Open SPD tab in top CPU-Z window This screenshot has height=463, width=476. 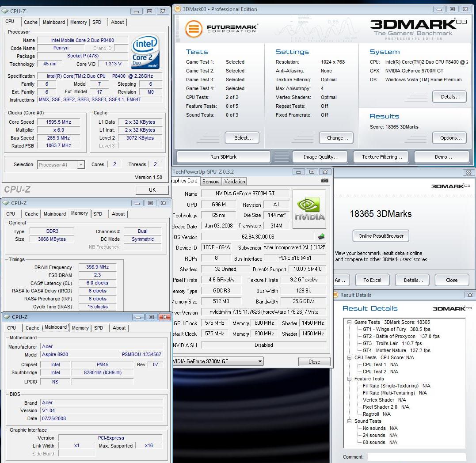click(x=97, y=22)
